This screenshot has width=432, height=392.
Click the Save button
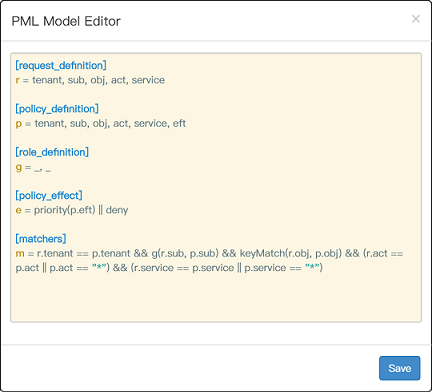[x=399, y=368]
